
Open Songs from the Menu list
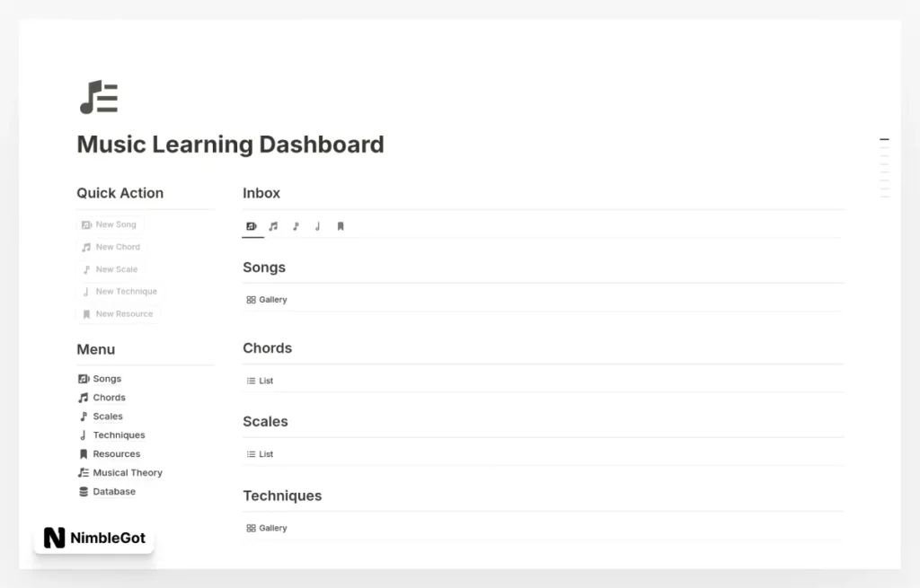click(107, 378)
